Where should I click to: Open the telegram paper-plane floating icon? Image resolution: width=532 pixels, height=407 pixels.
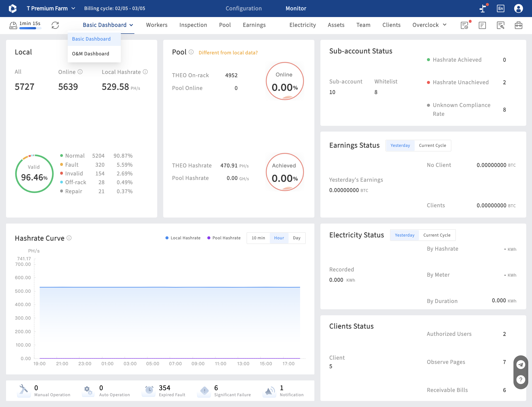tap(521, 365)
